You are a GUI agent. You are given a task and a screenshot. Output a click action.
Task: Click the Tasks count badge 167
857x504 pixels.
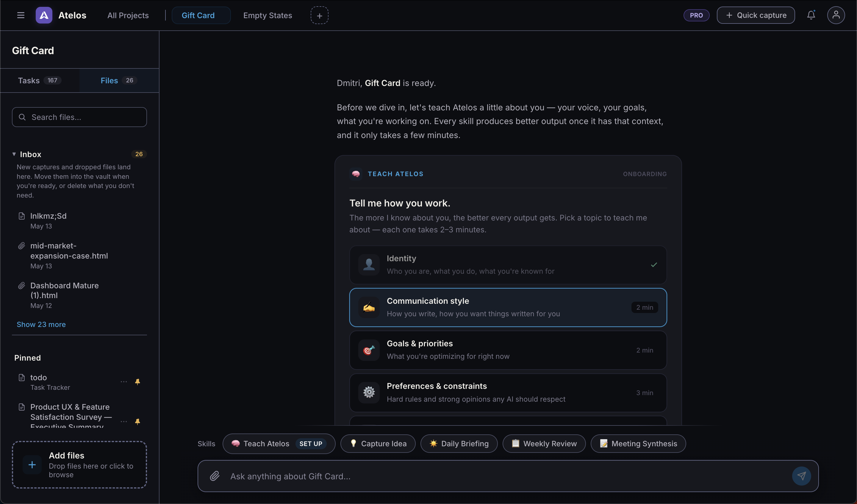tap(52, 80)
